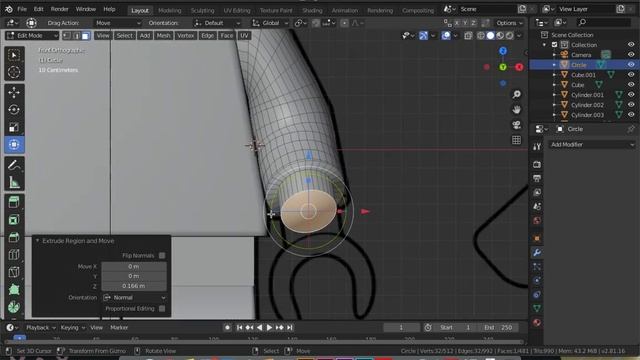Activate the Rotate tool
This screenshot has width=640, height=360.
(x=14, y=110)
